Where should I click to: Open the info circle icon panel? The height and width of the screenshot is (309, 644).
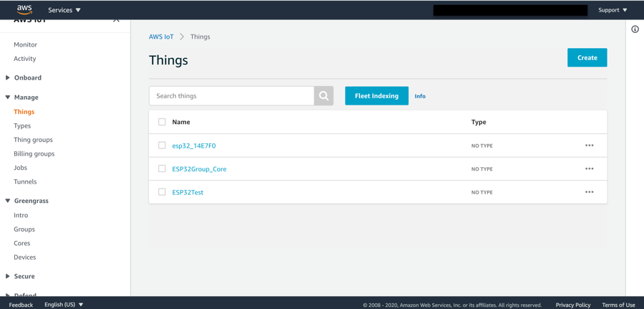click(635, 29)
